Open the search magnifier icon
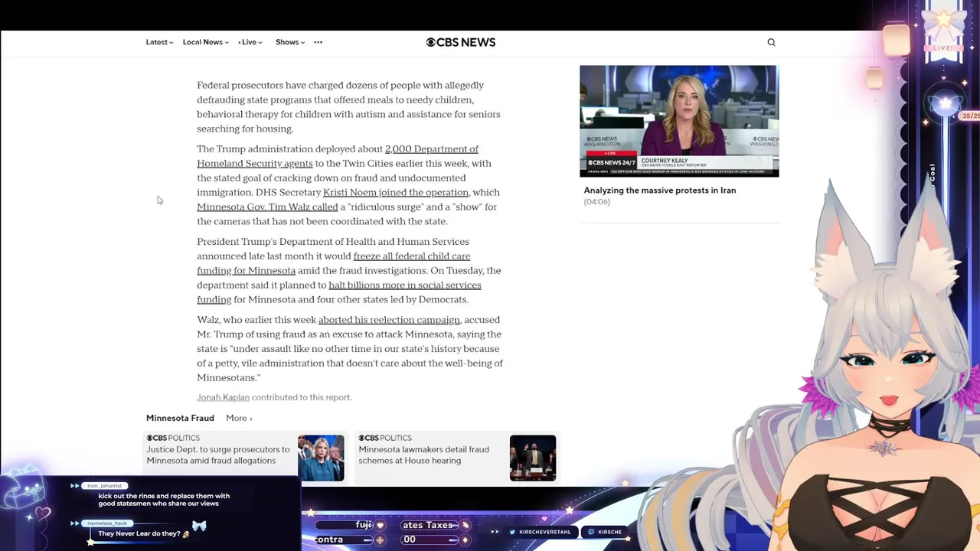Image resolution: width=980 pixels, height=551 pixels. pos(771,42)
